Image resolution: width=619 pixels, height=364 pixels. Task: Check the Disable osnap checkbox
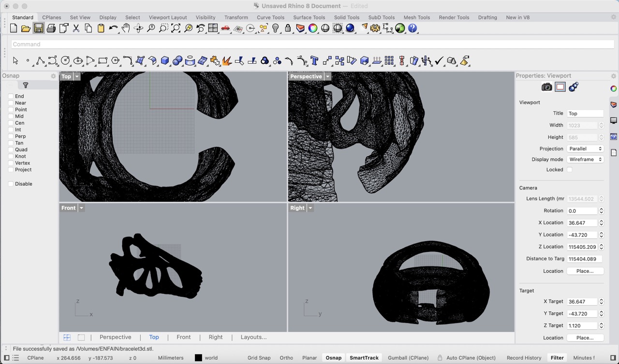click(11, 184)
